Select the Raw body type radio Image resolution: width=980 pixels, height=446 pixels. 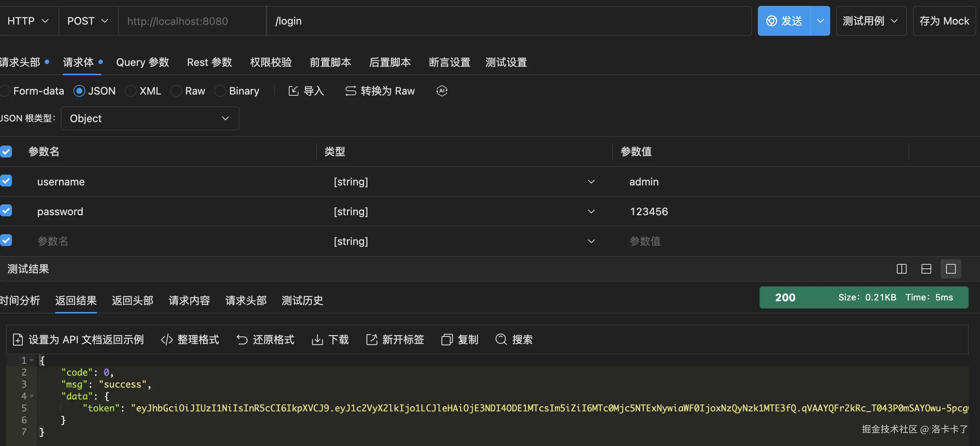pyautogui.click(x=176, y=91)
